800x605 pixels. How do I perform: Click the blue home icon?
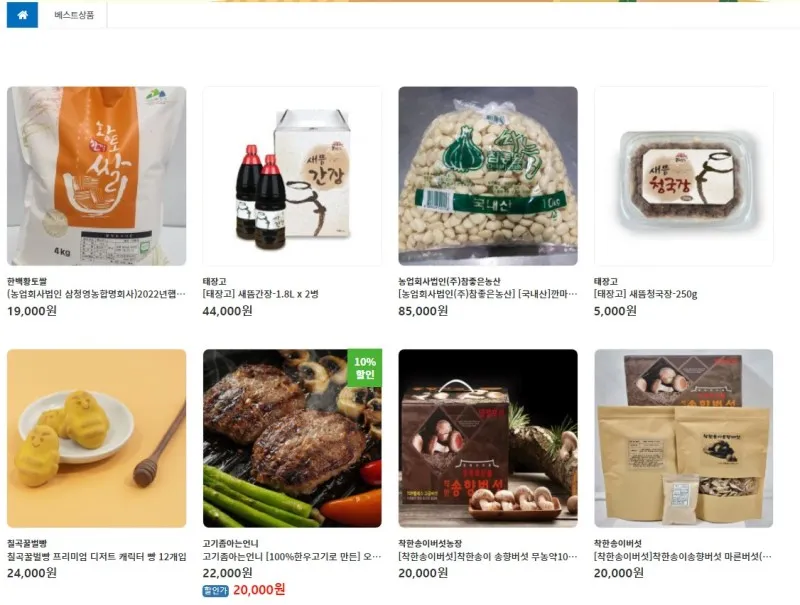(22, 15)
